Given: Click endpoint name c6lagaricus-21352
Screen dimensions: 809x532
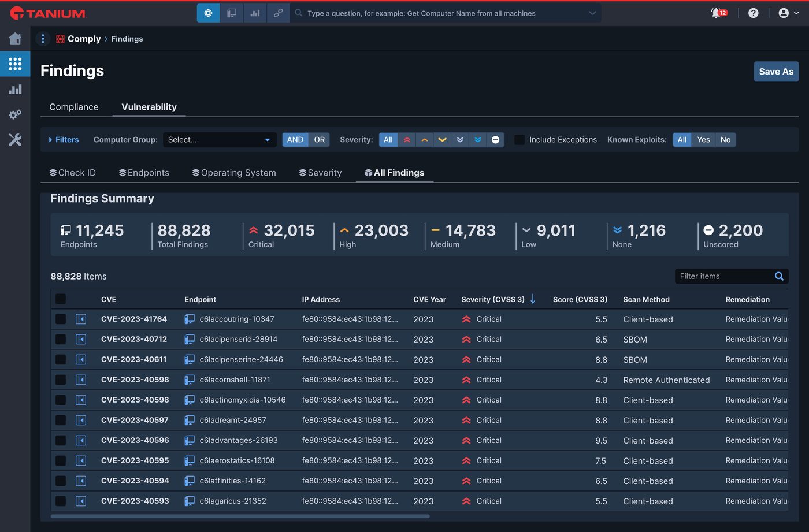Looking at the screenshot, I should coord(233,501).
